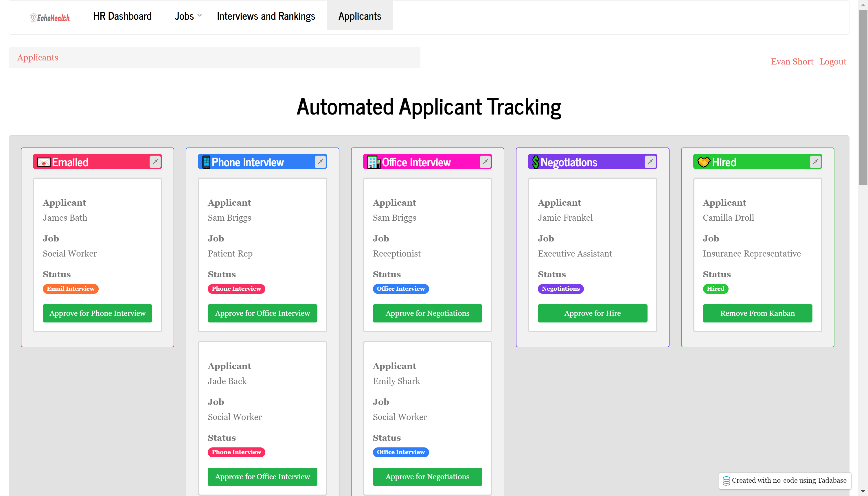Click the Tadabase database icon
Screen dimensions: 868x496
click(726, 481)
